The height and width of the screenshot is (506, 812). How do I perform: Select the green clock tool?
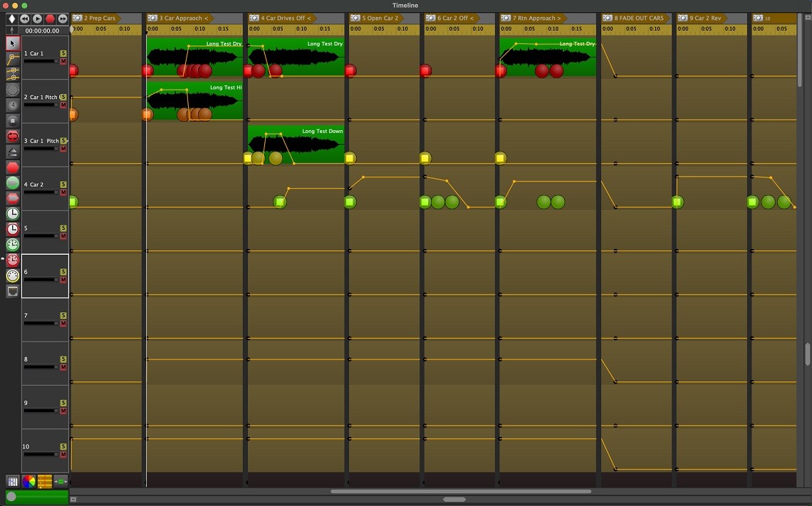12,214
